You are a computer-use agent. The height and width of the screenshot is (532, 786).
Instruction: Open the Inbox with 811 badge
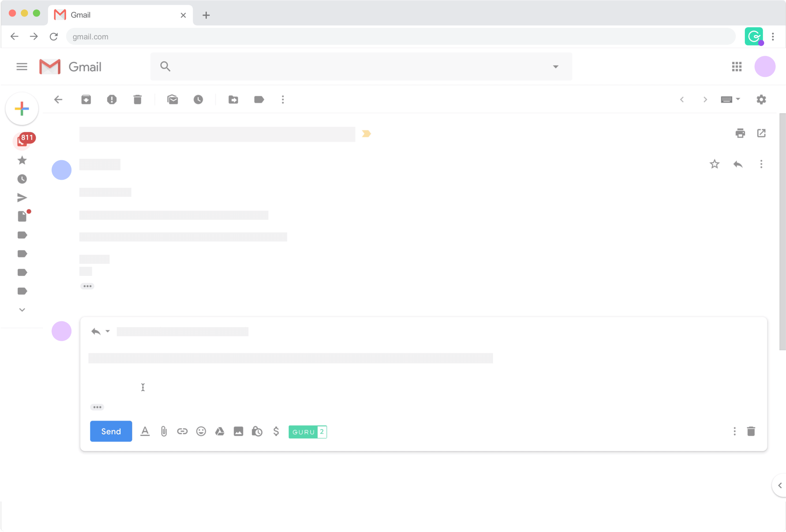pyautogui.click(x=23, y=141)
